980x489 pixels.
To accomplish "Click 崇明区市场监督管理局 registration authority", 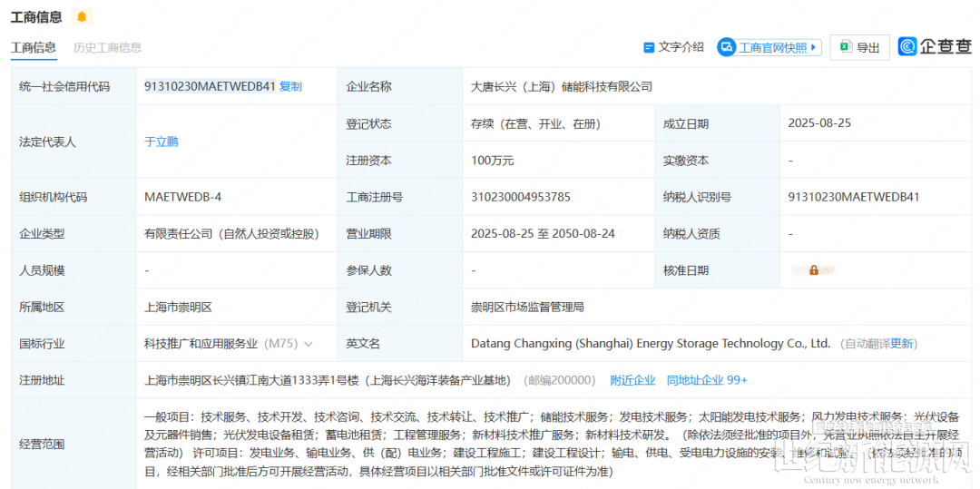I will click(x=527, y=308).
